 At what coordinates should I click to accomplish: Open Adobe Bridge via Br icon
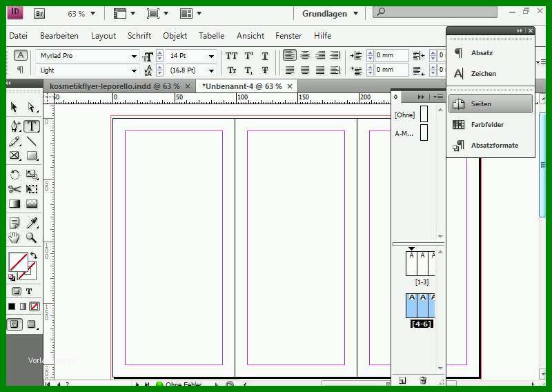[x=39, y=13]
